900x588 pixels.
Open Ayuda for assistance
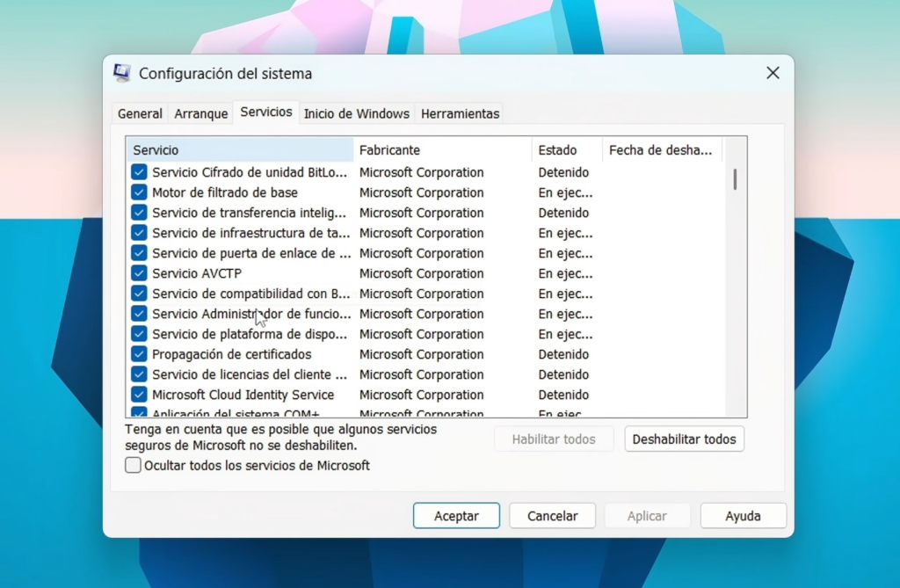(743, 516)
